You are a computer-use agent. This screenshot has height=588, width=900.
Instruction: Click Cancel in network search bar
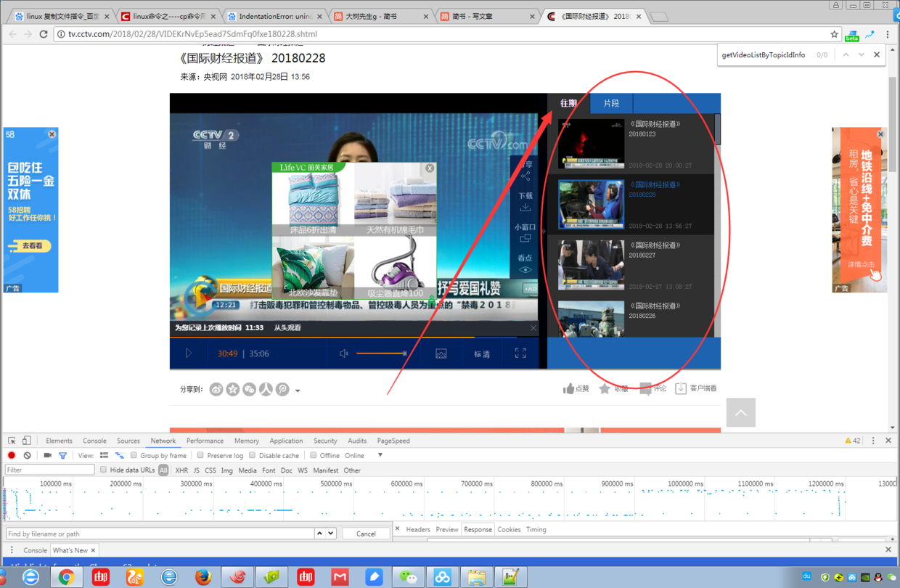tap(366, 534)
